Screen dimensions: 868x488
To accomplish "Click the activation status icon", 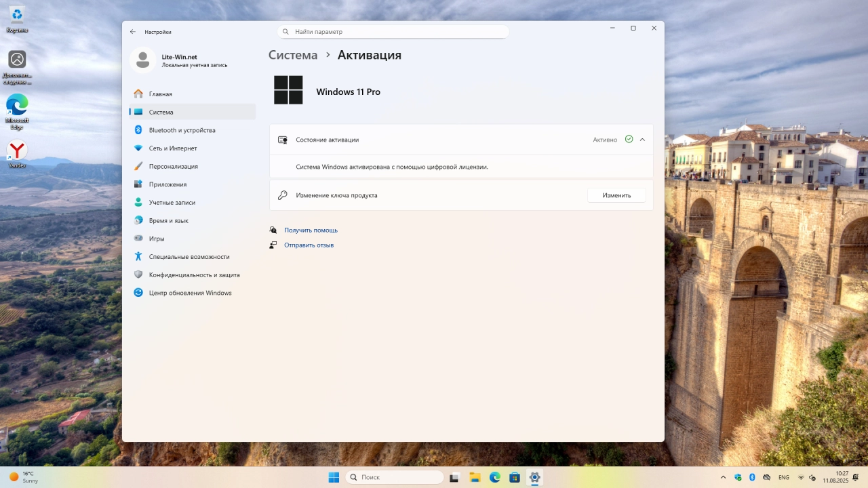I will pos(283,140).
